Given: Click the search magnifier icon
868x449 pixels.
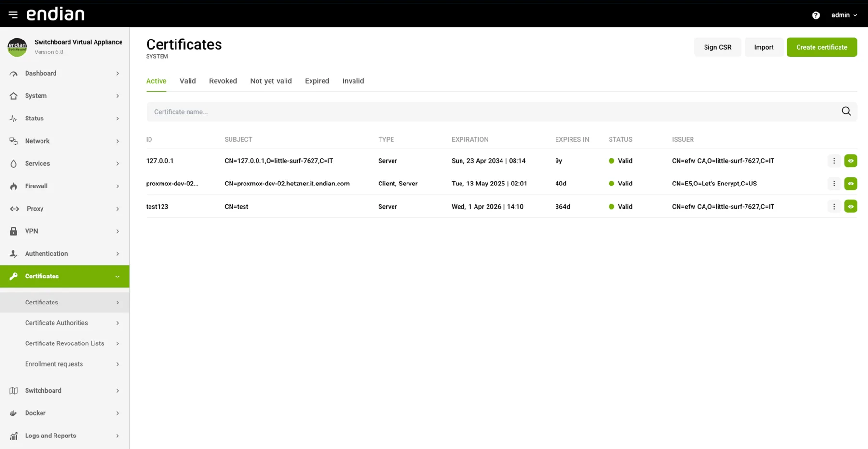Looking at the screenshot, I should pyautogui.click(x=846, y=111).
